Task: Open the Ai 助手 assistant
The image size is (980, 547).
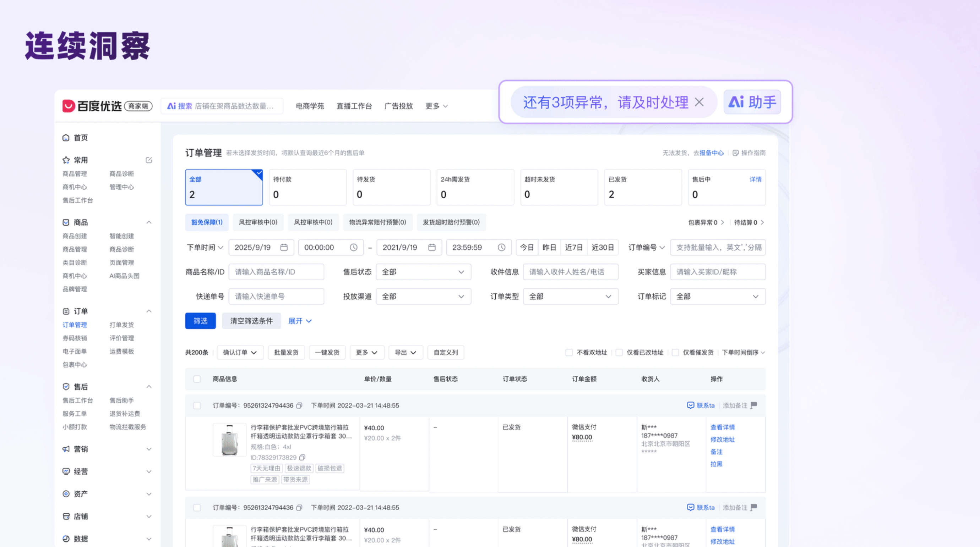Action: 752,102
